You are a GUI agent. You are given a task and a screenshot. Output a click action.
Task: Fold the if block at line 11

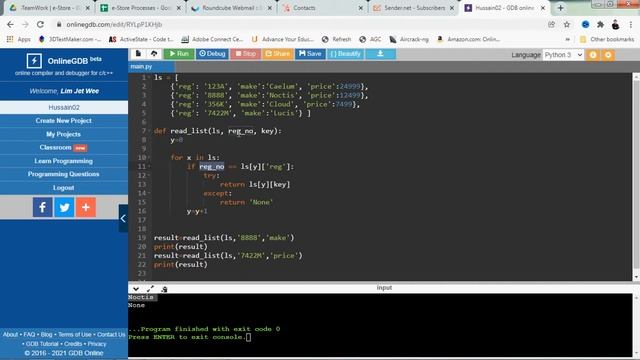click(x=149, y=167)
